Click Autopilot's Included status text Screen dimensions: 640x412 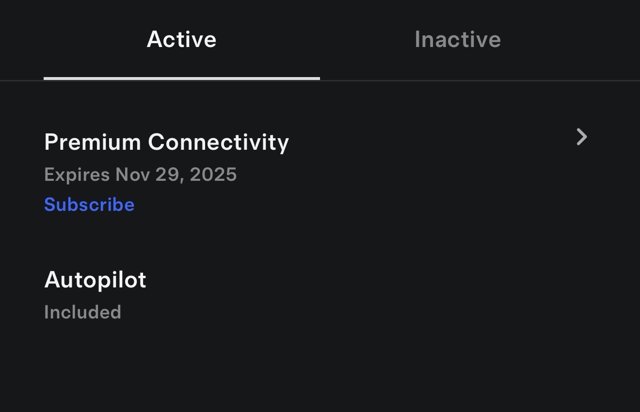[82, 312]
